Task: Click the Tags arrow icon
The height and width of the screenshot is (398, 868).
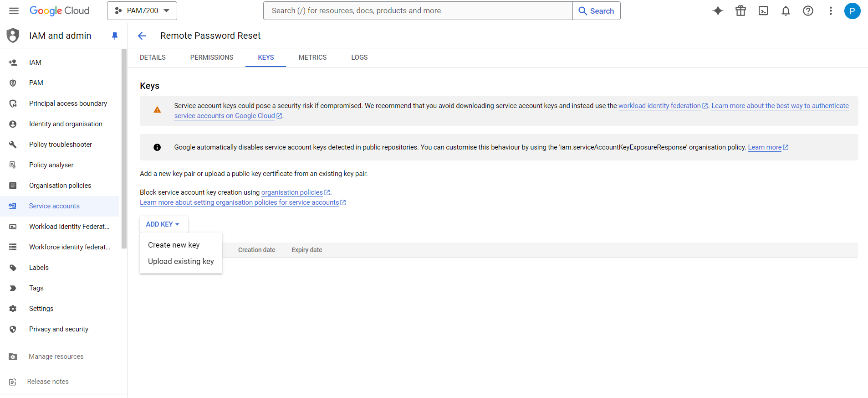Action: coord(13,288)
